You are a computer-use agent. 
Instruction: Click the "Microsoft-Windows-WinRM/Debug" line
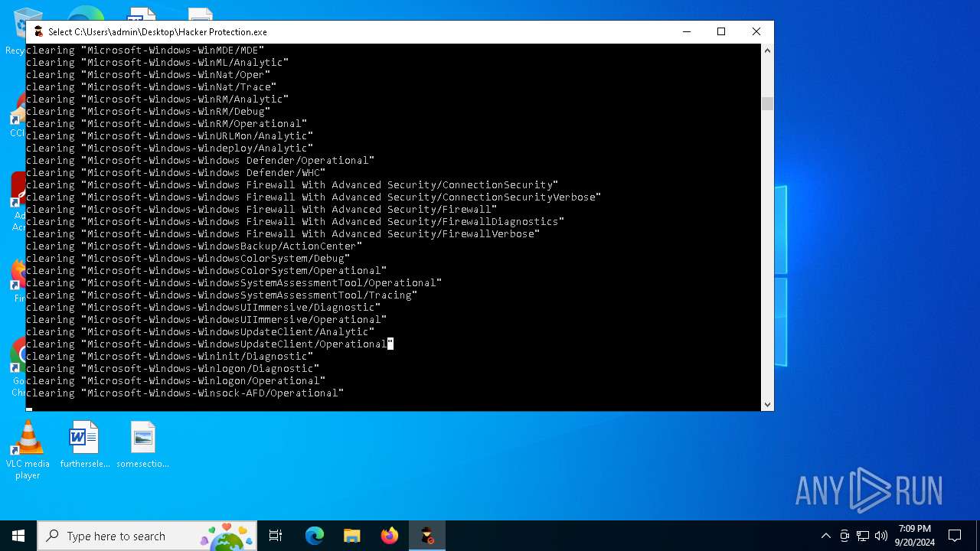pyautogui.click(x=149, y=112)
